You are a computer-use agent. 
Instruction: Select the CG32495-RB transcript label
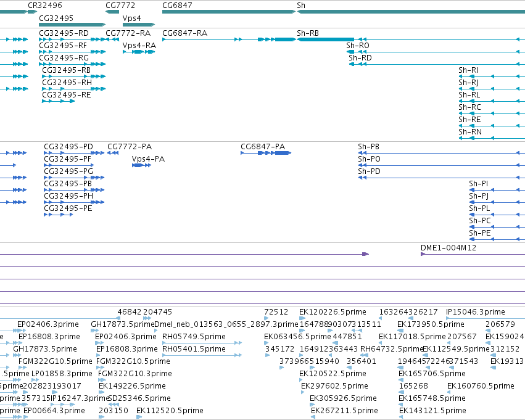(x=66, y=70)
